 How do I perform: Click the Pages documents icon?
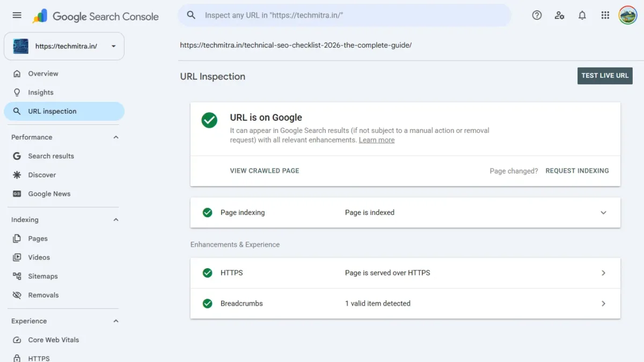17,239
